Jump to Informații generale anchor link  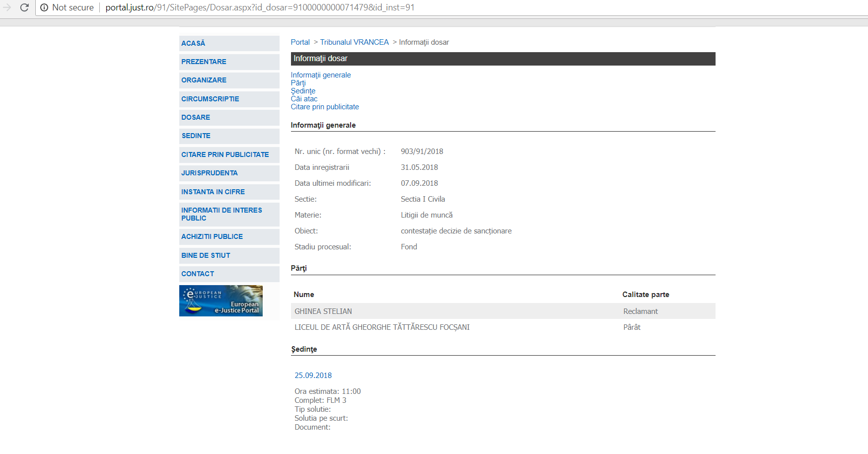[321, 75]
